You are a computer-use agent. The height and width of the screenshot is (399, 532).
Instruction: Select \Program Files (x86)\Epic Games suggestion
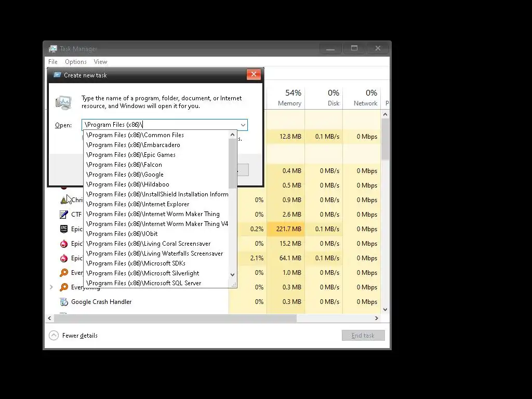pos(156,155)
